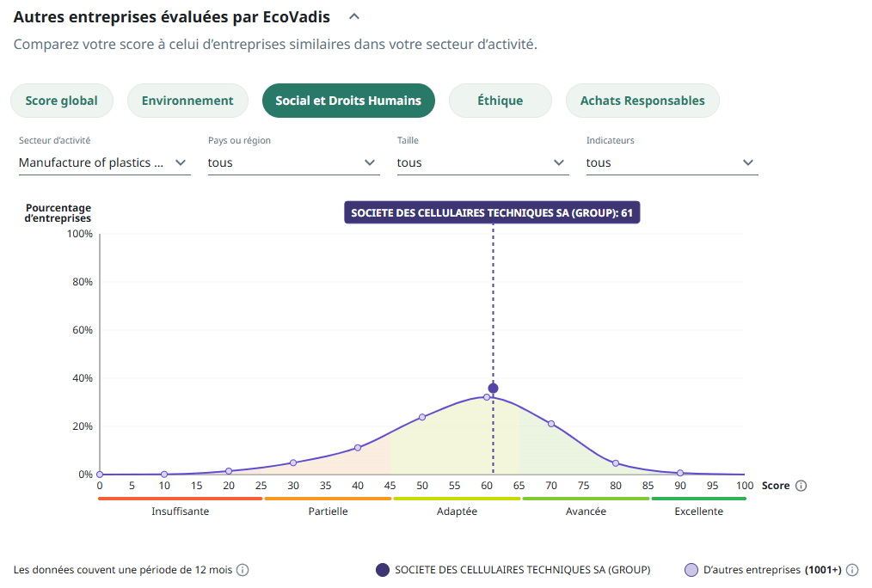Click the curve data point at score 50
This screenshot has height=588, width=872.
point(422,417)
